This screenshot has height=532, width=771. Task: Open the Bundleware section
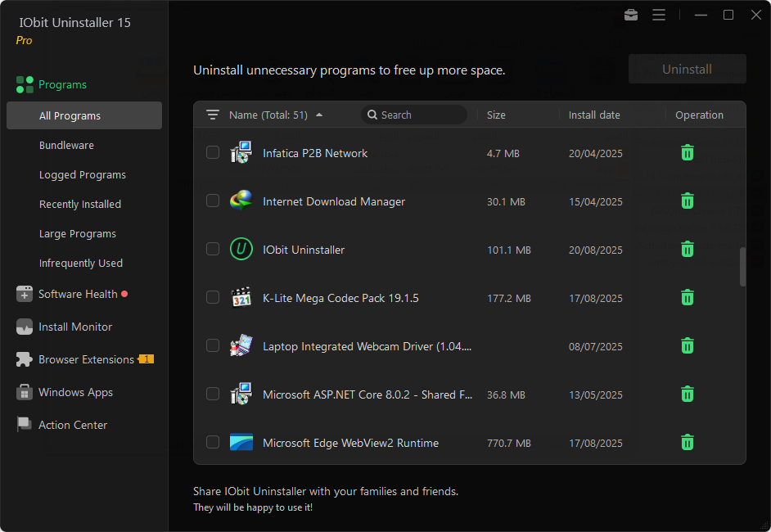[x=66, y=146]
